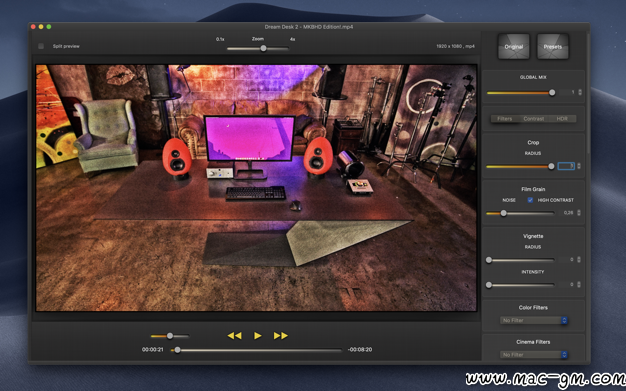The image size is (626, 391).
Task: Open the Presets button
Action: tap(553, 46)
